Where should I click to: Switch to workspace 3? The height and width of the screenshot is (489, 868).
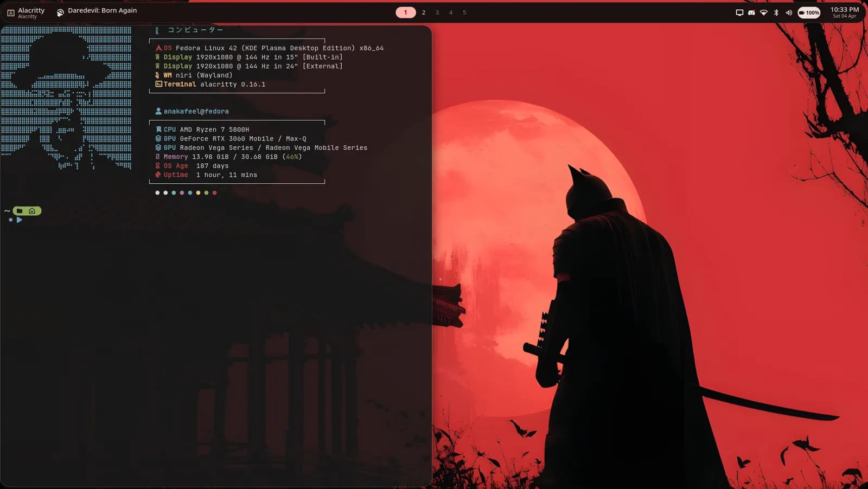(x=437, y=12)
